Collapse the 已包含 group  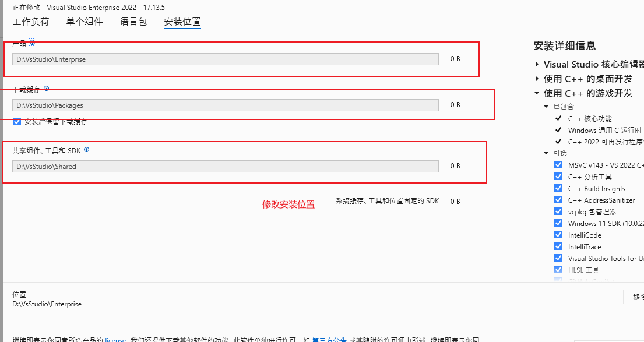[546, 107]
